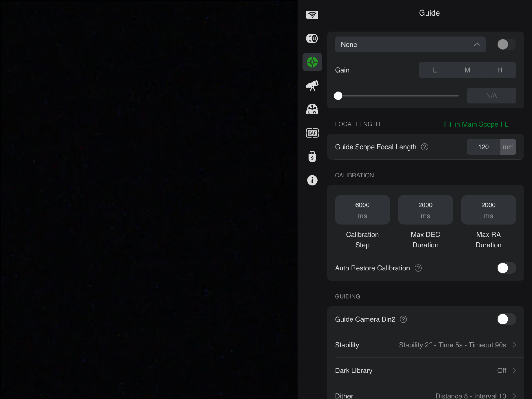Open the info about icon
Image resolution: width=532 pixels, height=399 pixels.
[x=312, y=180]
